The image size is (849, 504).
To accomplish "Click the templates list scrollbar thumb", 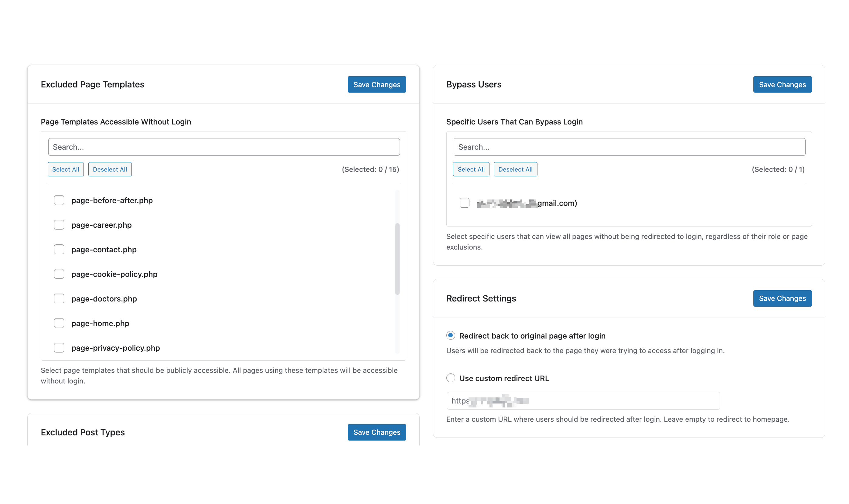I will tap(397, 259).
